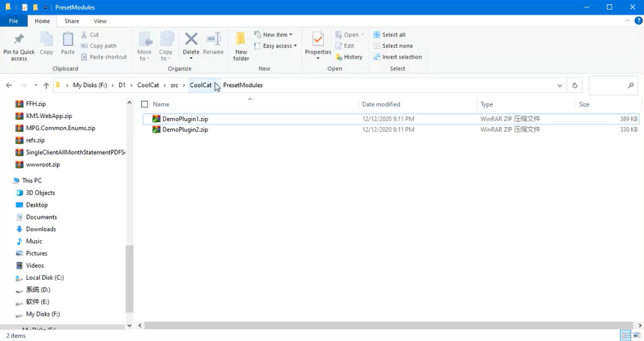Click Invert selection

tap(397, 57)
